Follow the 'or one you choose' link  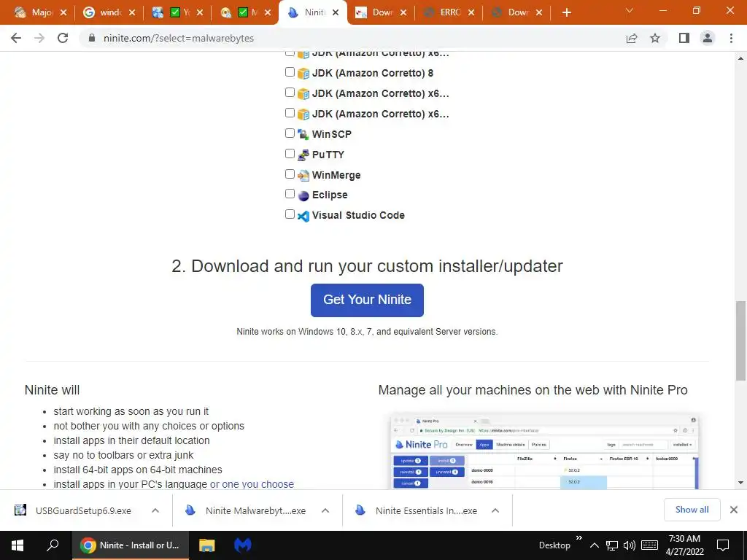click(252, 484)
